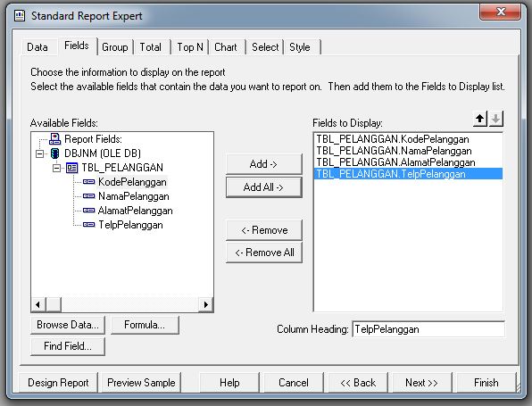532x406 pixels.
Task: Select AlamatPelanggan in Available Fields
Action: 135,211
